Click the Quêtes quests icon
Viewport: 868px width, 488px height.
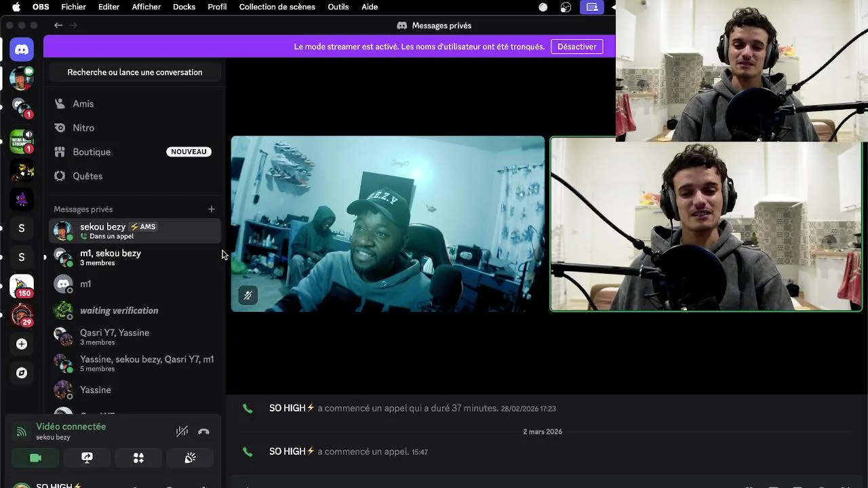click(60, 176)
